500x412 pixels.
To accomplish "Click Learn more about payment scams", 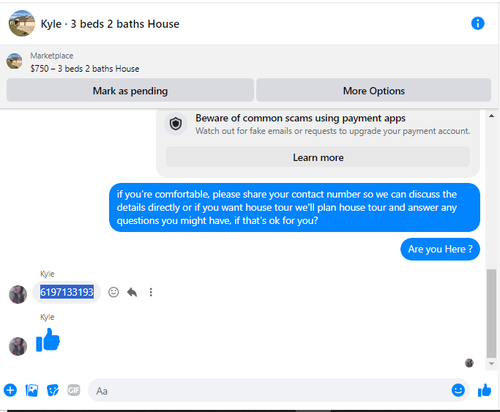I will pyautogui.click(x=318, y=157).
